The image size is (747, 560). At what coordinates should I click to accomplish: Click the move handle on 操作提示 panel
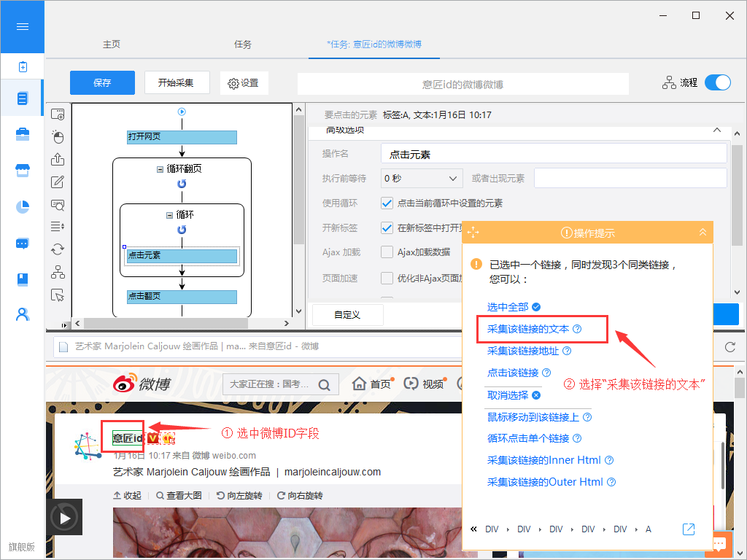[473, 233]
